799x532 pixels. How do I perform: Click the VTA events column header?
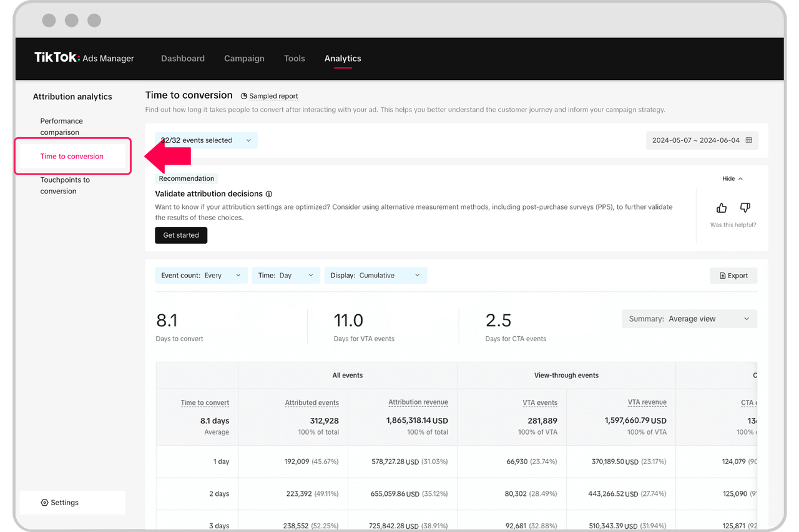[540, 403]
